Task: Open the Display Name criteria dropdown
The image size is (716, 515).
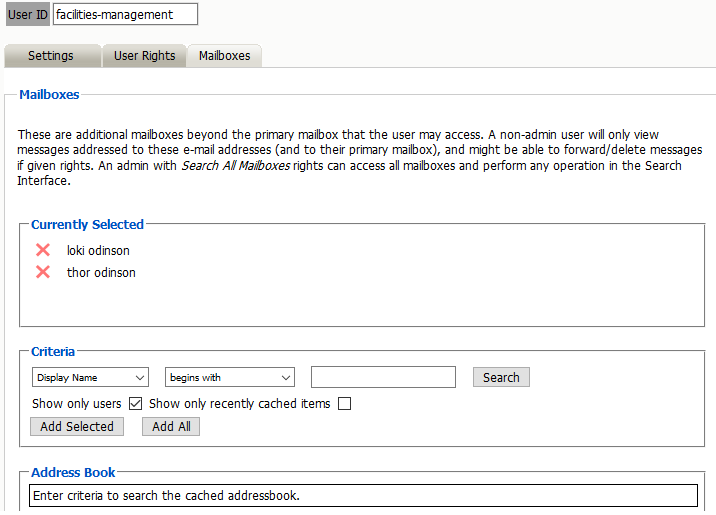Action: tap(90, 377)
